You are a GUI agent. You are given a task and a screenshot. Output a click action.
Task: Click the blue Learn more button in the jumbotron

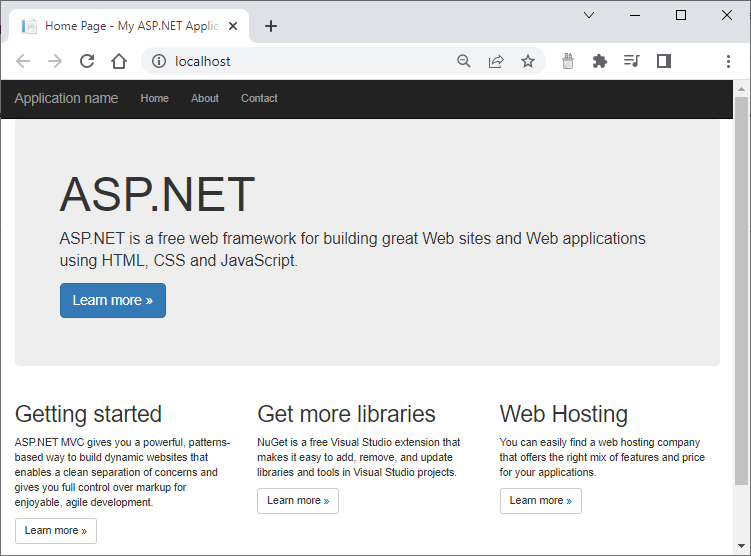point(113,300)
